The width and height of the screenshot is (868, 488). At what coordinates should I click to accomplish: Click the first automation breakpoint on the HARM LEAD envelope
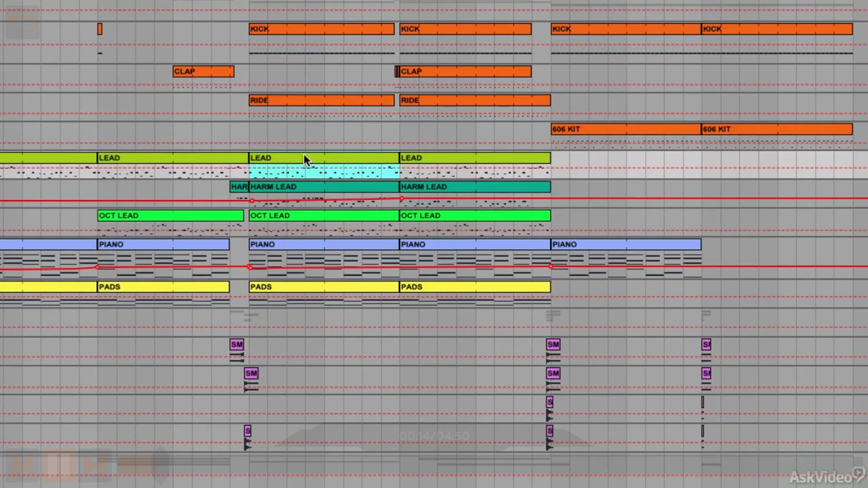click(x=252, y=201)
